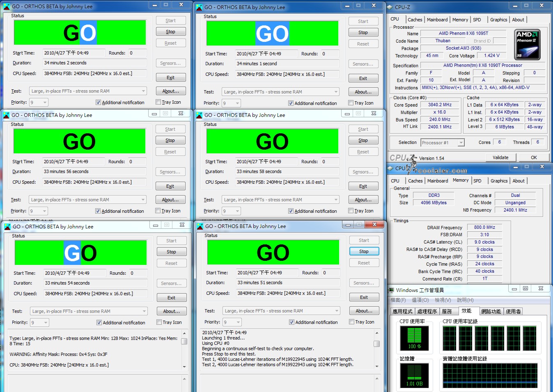Click the AMD Phenom II logo in CPU-Z

528,45
